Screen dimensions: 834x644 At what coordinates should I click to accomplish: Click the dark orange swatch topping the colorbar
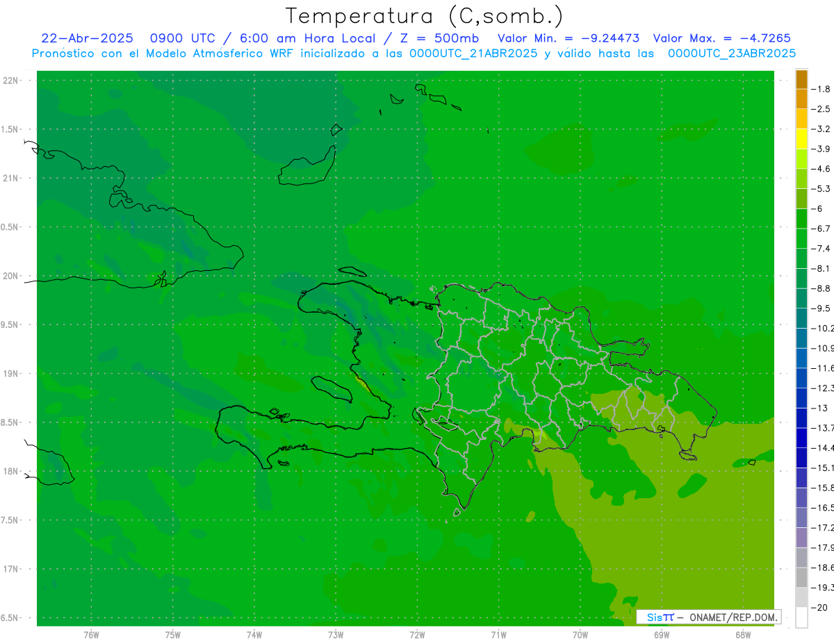coord(801,79)
